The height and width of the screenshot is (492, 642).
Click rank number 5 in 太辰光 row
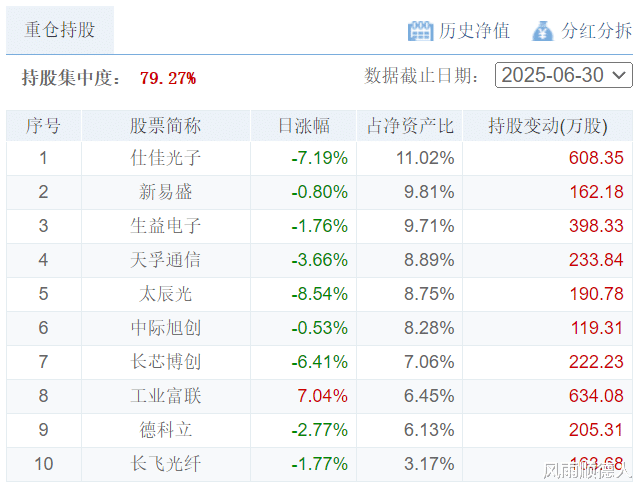pyautogui.click(x=43, y=294)
